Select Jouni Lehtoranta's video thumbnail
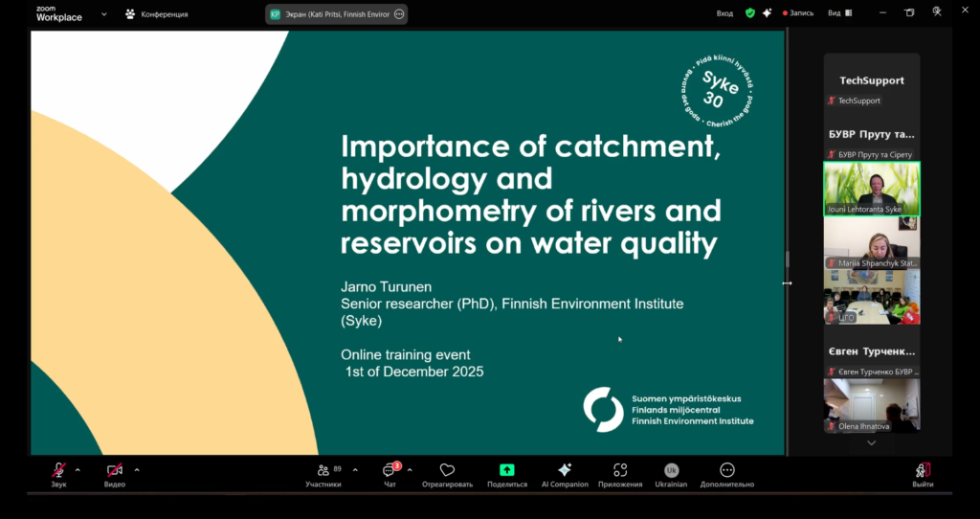The image size is (980, 519). [871, 188]
